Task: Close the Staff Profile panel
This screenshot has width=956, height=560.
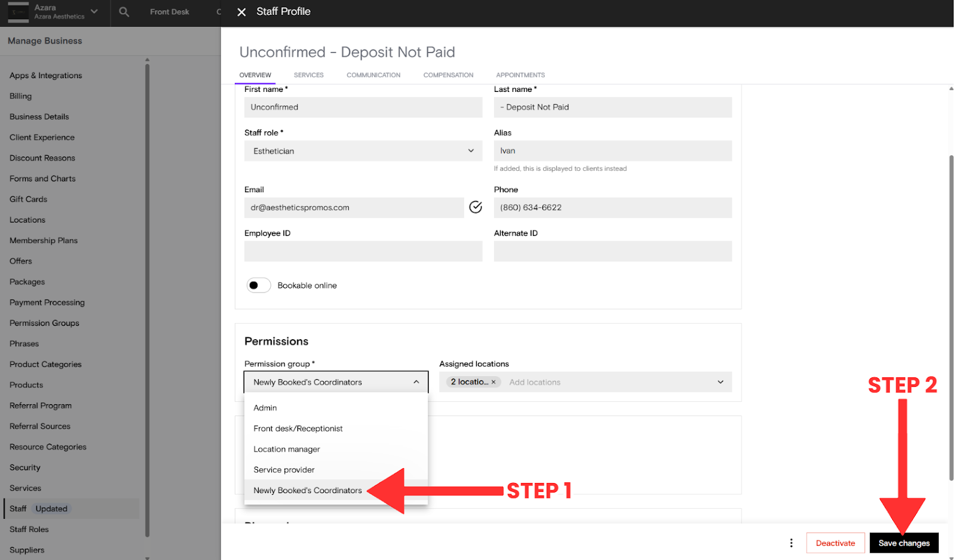Action: coord(241,12)
